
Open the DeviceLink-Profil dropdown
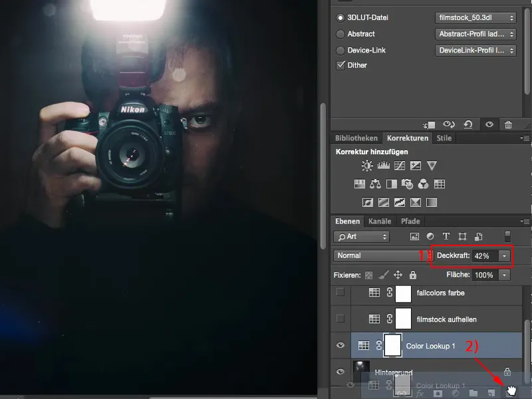(x=475, y=51)
